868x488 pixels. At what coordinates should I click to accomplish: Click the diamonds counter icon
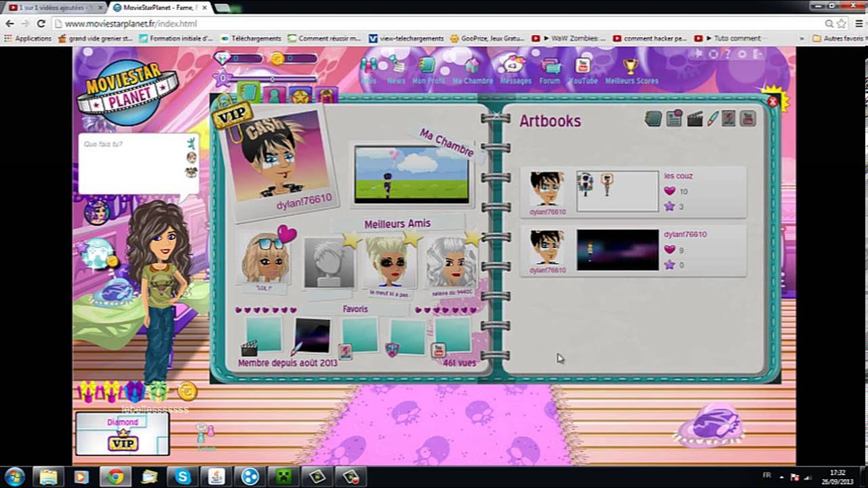[x=222, y=58]
